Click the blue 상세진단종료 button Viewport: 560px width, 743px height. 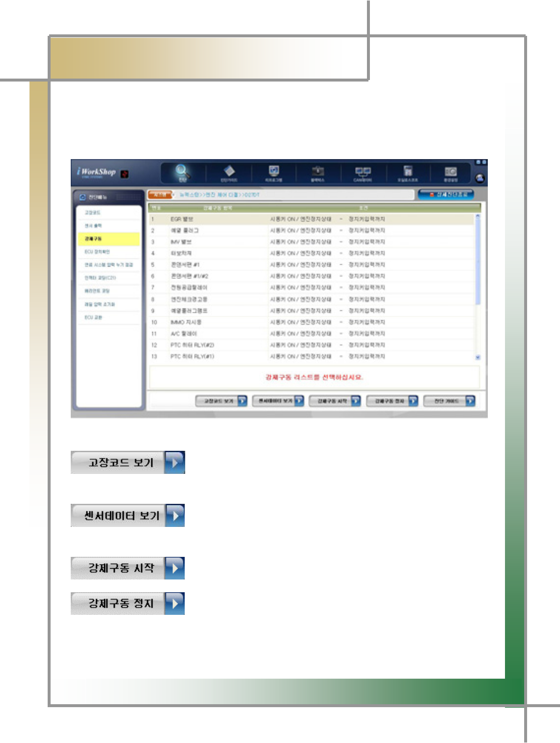[446, 194]
